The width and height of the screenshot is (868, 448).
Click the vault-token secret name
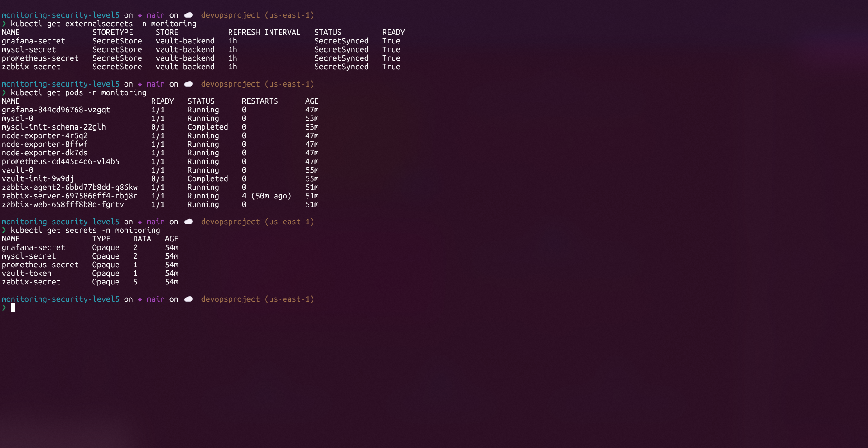click(27, 273)
